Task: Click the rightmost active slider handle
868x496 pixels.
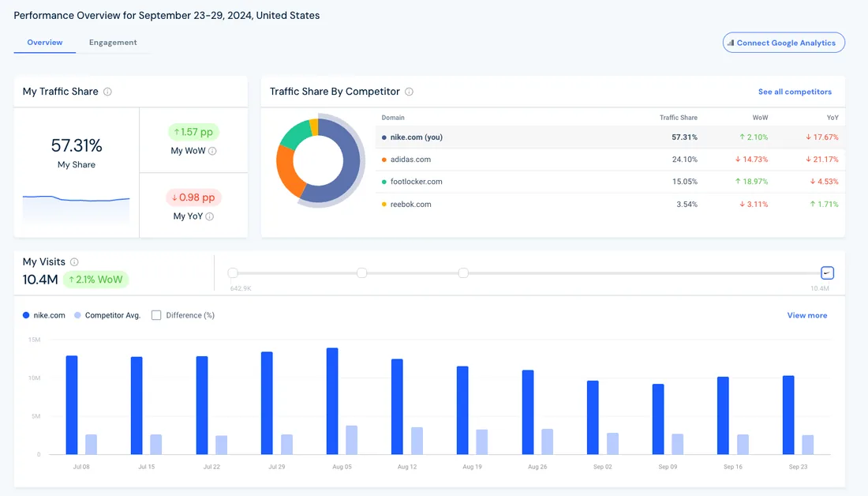Action: (827, 272)
